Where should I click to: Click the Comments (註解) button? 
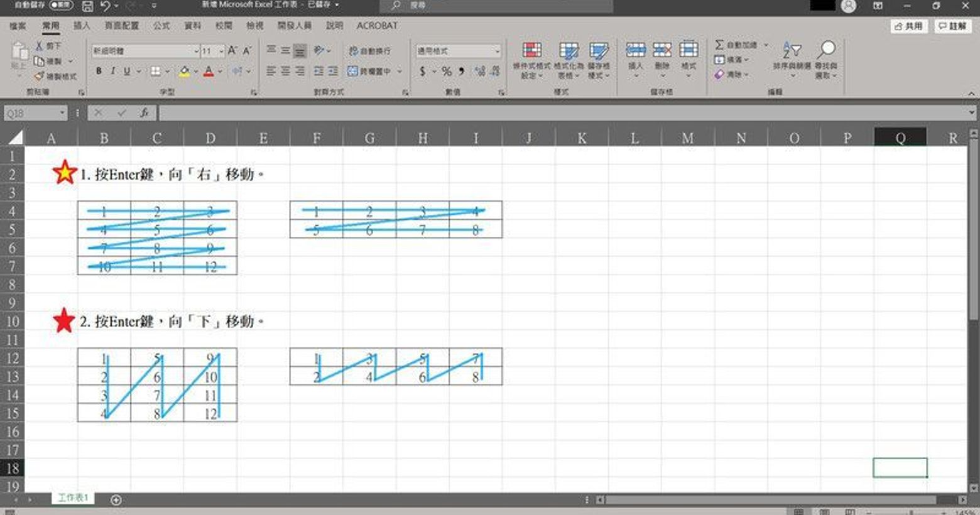point(952,26)
